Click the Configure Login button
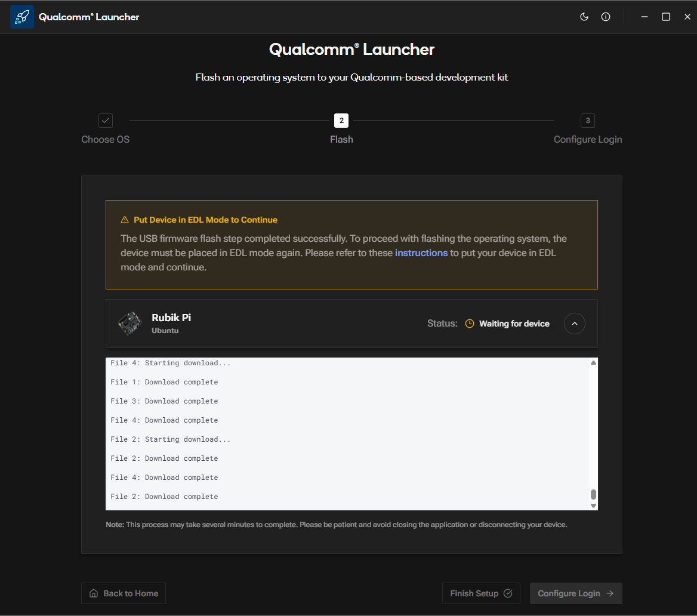 tap(576, 593)
